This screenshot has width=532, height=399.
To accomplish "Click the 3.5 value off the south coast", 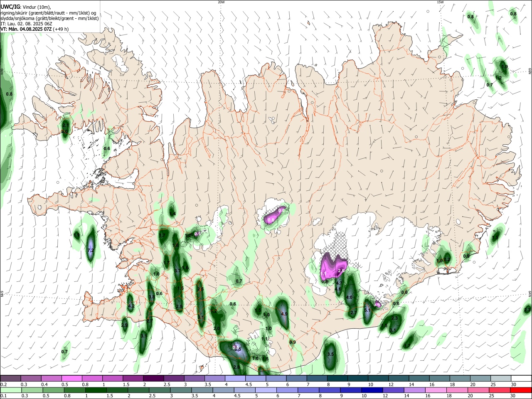I will click(330, 354).
